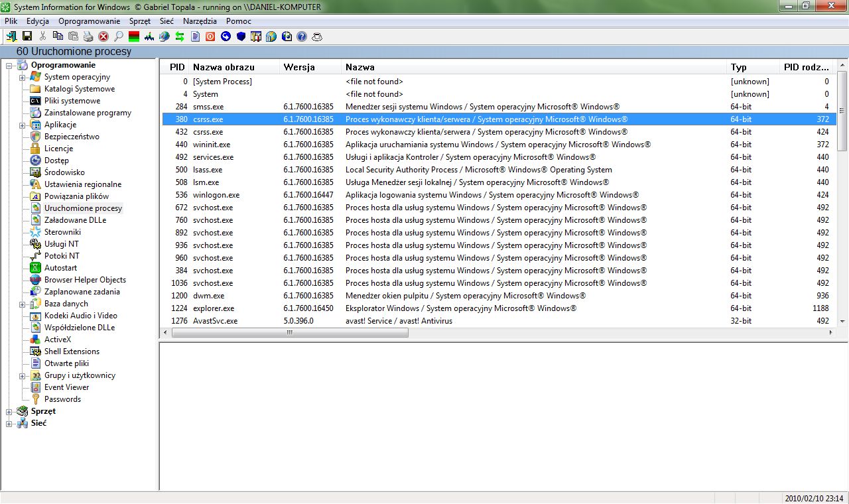Screen dimensions: 849x504
Task: Expand the Sprzęt tree node
Action: pos(9,411)
